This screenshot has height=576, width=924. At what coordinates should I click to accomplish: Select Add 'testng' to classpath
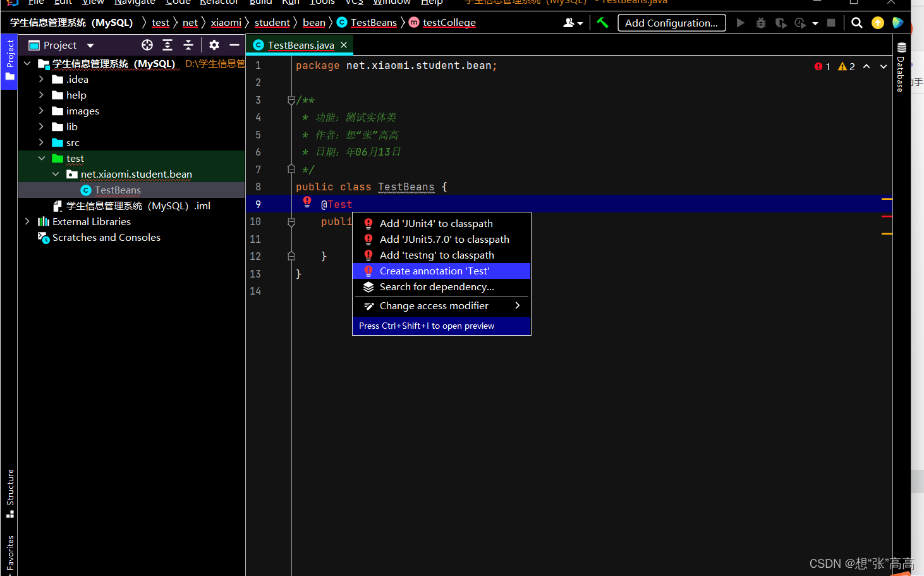[x=441, y=255]
